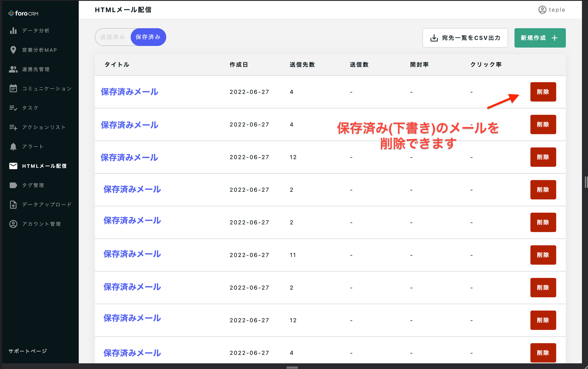Delete the saved mail with 11 recipients
Image resolution: width=588 pixels, height=369 pixels.
click(x=543, y=255)
